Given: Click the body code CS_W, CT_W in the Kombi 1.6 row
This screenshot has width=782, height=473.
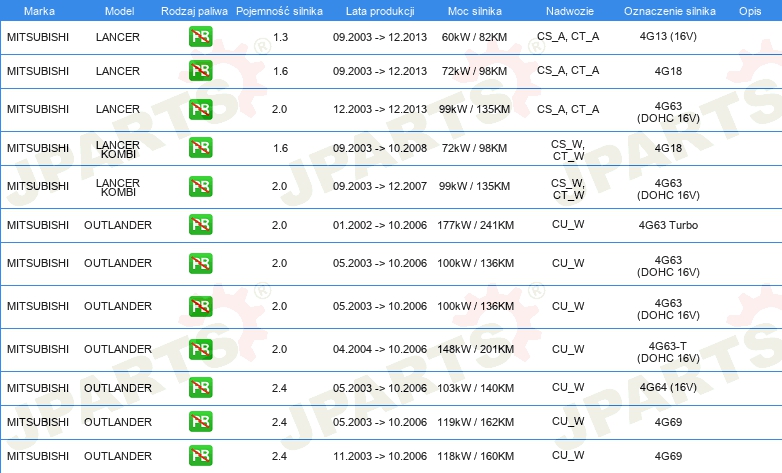Looking at the screenshot, I should tap(568, 150).
